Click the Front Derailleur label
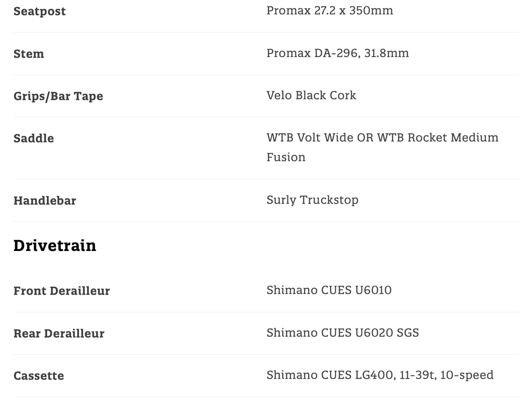The image size is (532, 399). click(x=62, y=291)
